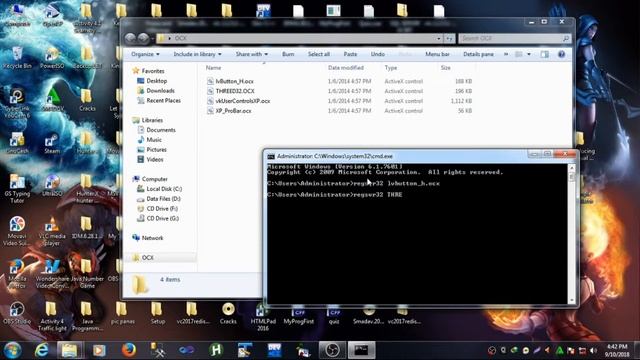Select VLC media player desktop icon
This screenshot has height=360, width=640.
(x=52, y=231)
